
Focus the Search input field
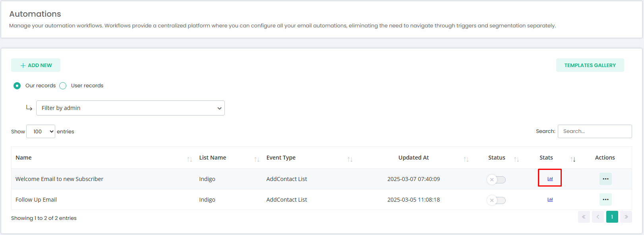click(x=595, y=131)
